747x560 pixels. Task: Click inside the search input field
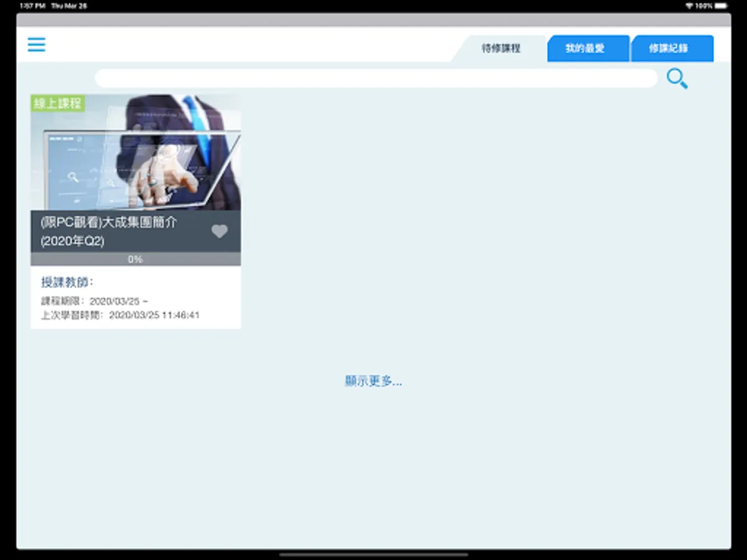coord(374,78)
